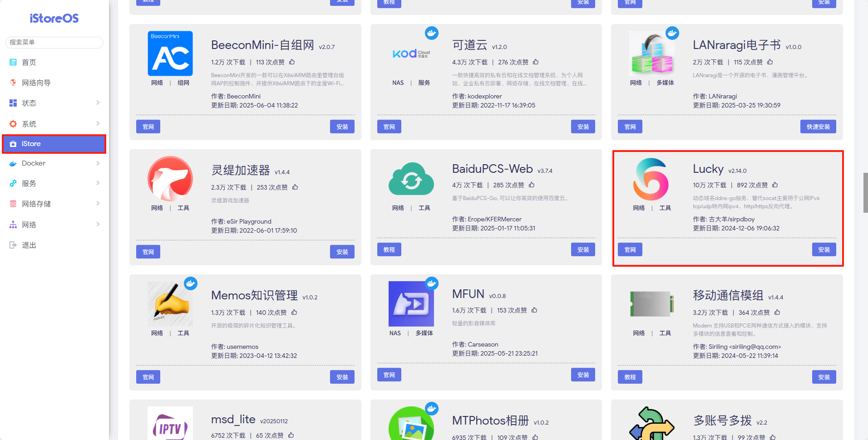Click the BaiduPCS-Web title text
Image resolution: width=868 pixels, height=440 pixels.
click(493, 169)
